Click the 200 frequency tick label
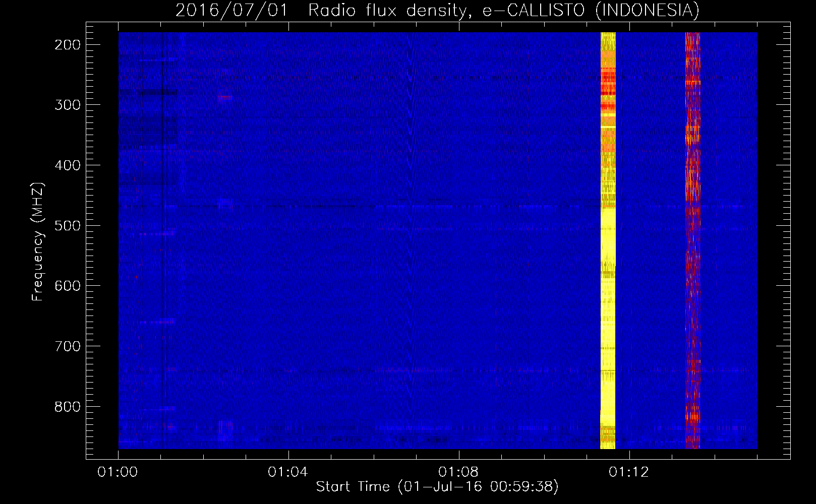Image resolution: width=816 pixels, height=504 pixels. (x=68, y=45)
